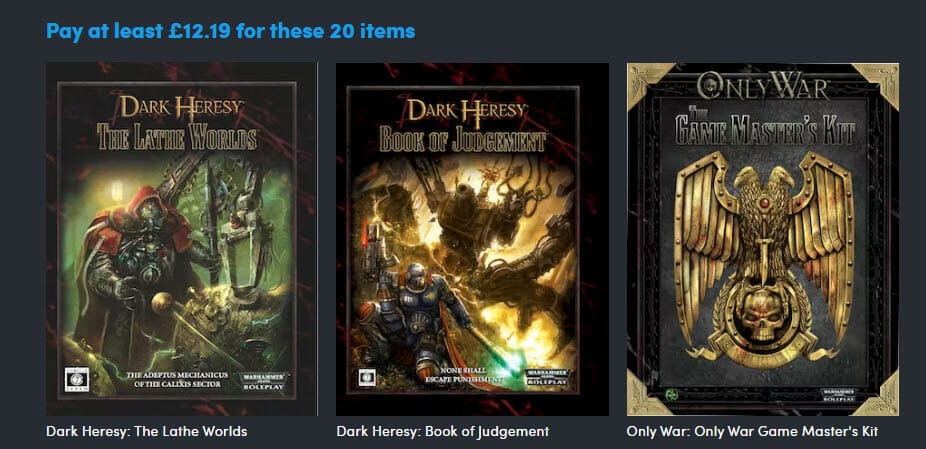Click 'None Shall Escape Punishment' tagline on cover
This screenshot has width=926, height=449.
pyautogui.click(x=462, y=375)
